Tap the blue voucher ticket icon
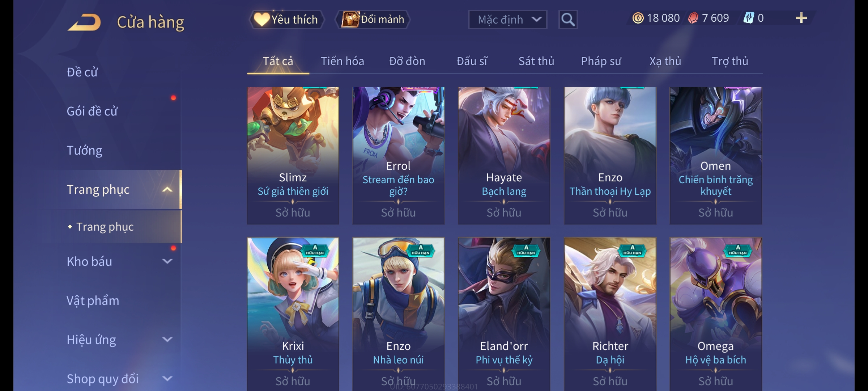This screenshot has width=868, height=391. coord(748,18)
